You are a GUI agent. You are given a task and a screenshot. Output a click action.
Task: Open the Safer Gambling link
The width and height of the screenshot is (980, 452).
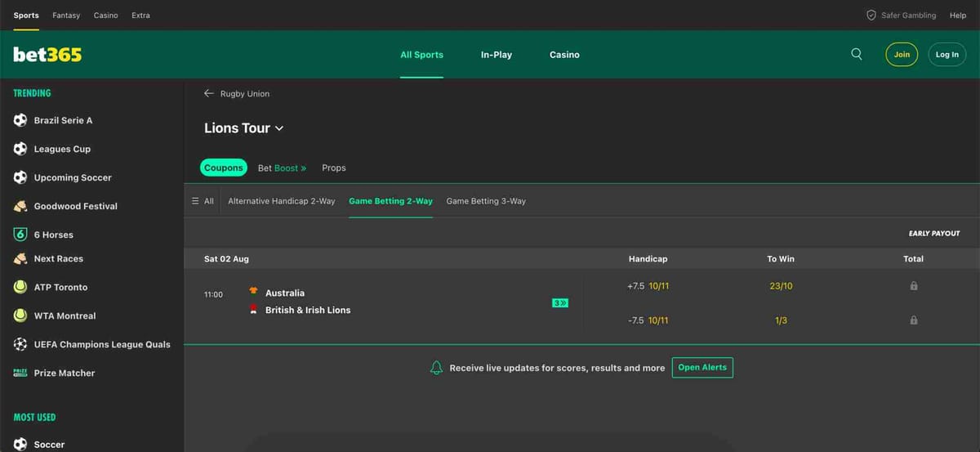[x=909, y=16]
